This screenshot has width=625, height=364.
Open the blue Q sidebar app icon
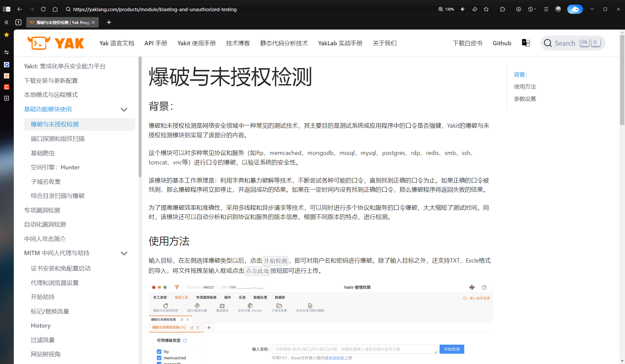tap(7, 65)
